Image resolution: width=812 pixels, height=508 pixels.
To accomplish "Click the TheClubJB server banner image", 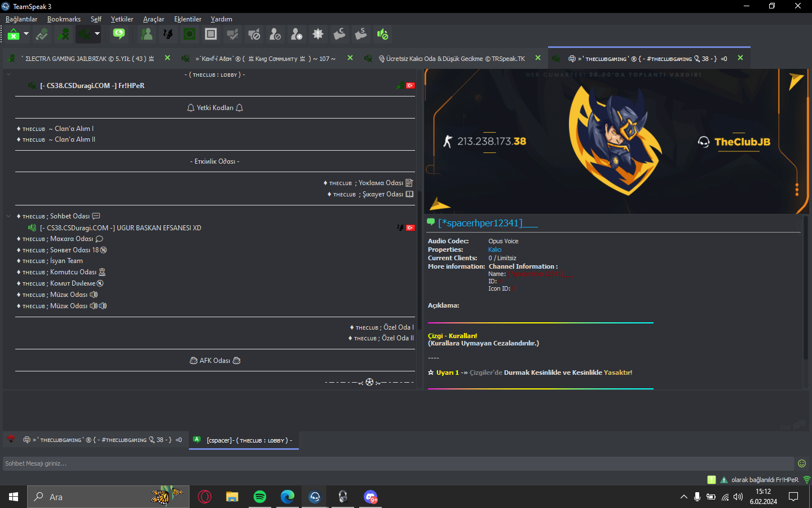I will coord(617,142).
